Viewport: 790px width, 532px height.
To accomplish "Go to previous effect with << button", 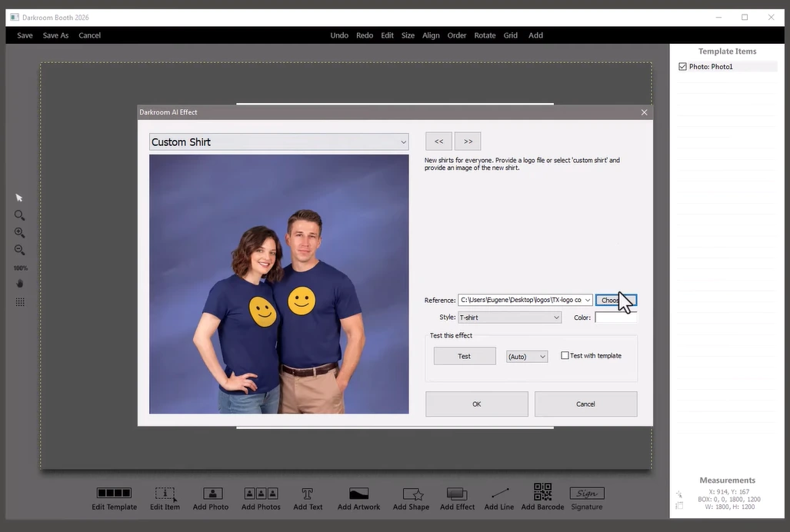I will 438,141.
